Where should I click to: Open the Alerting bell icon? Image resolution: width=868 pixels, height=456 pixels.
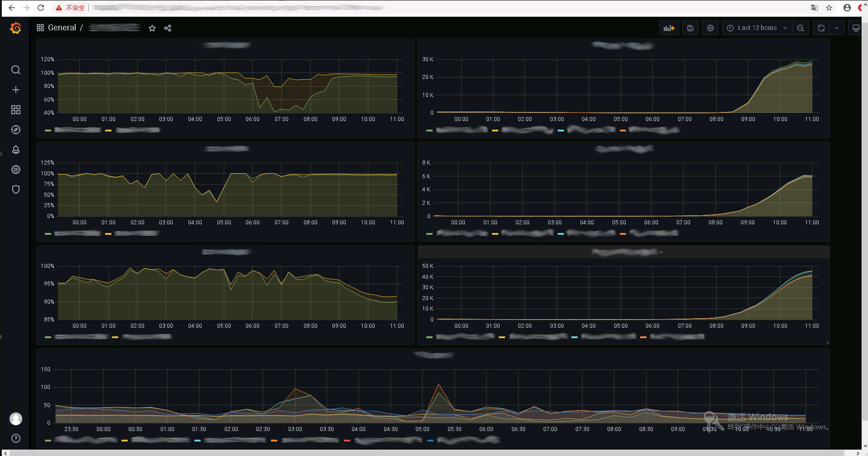click(x=16, y=150)
